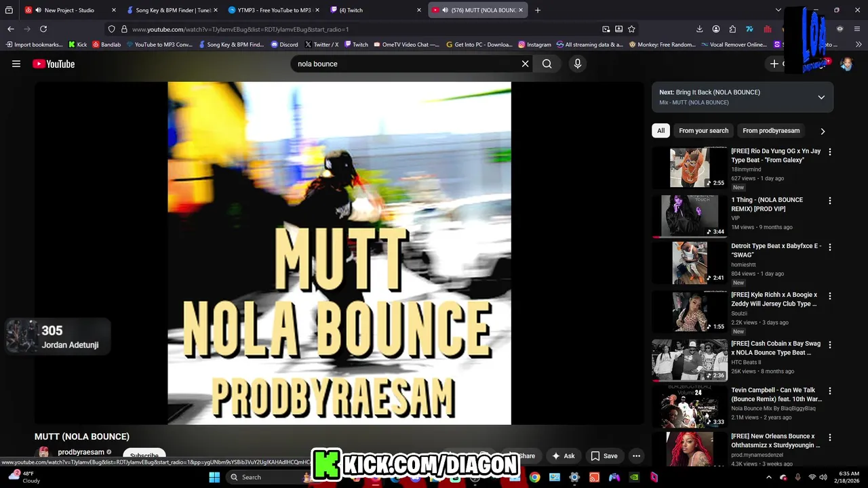Open the Detroit Type Beat 'SWAG' thumbnail

(x=689, y=262)
